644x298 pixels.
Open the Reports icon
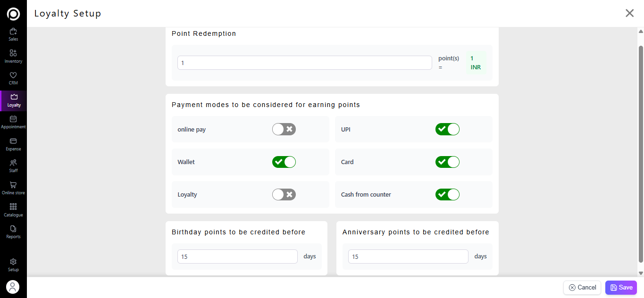click(x=13, y=229)
